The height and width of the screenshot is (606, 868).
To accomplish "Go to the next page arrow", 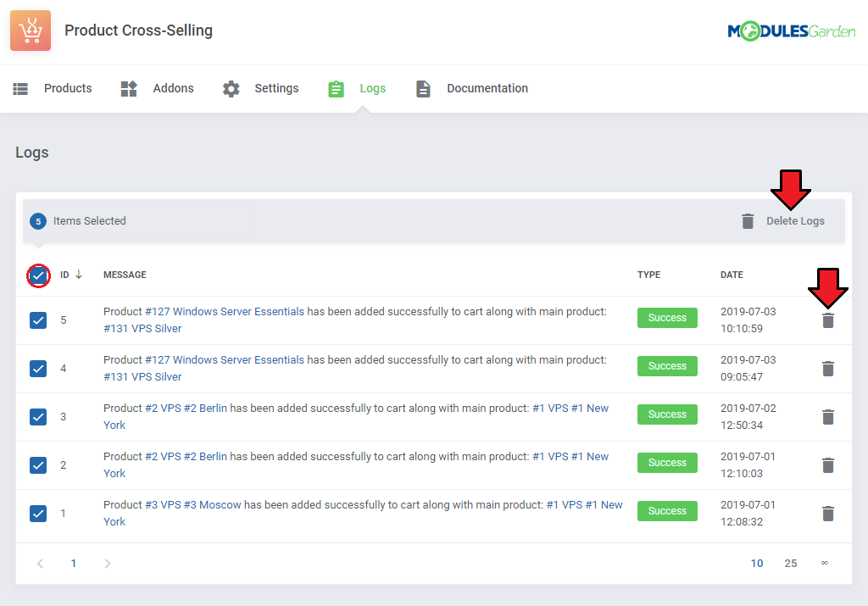I will click(108, 564).
